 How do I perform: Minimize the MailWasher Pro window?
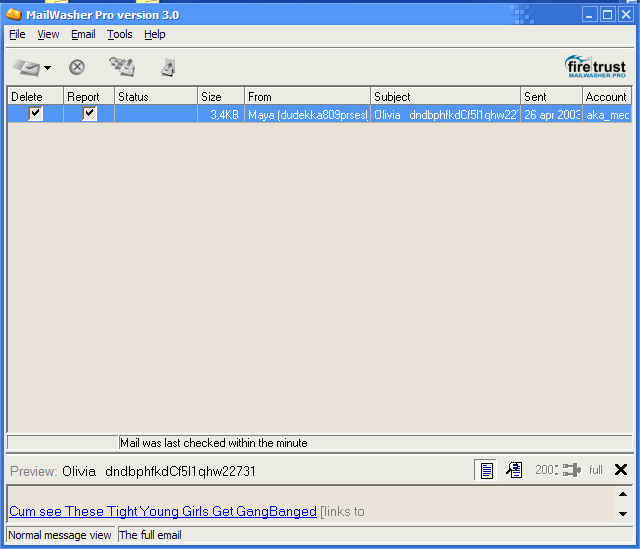(x=589, y=15)
